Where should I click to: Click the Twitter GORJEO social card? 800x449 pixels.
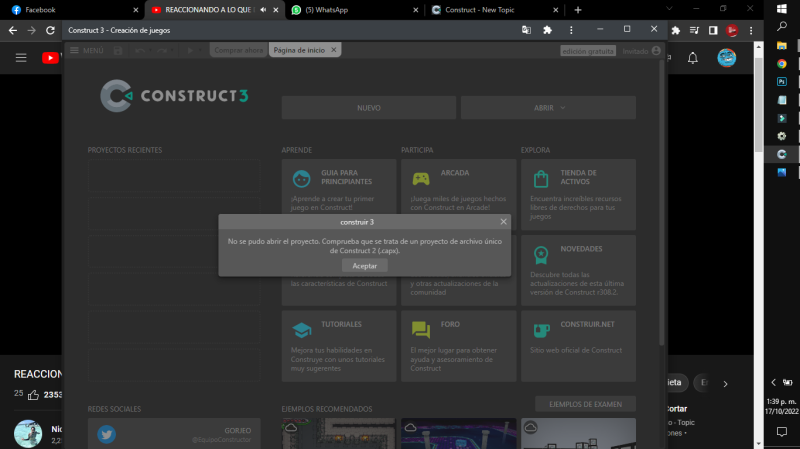174,434
